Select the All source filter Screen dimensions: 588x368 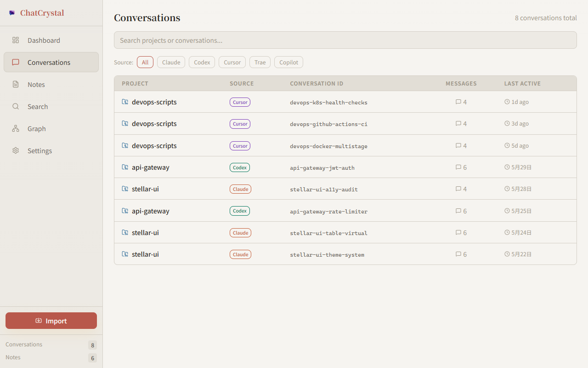coord(145,62)
